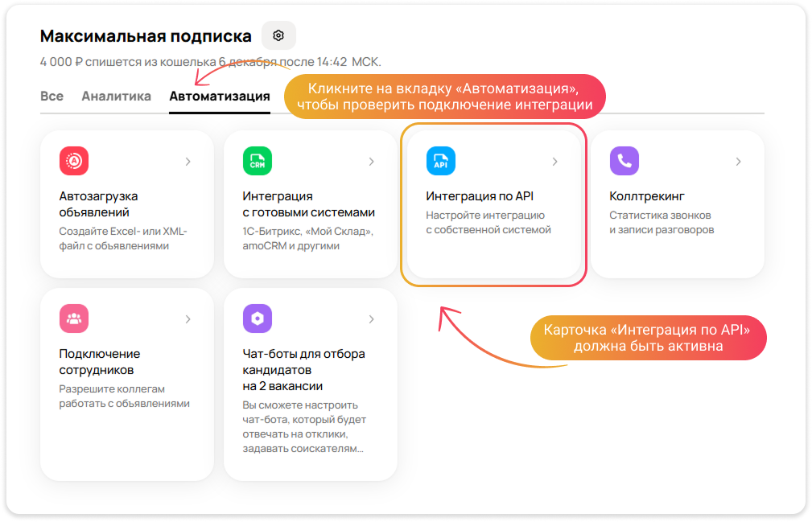Click the red Автозагрузка объявлений icon
812x522 pixels.
coord(74,161)
